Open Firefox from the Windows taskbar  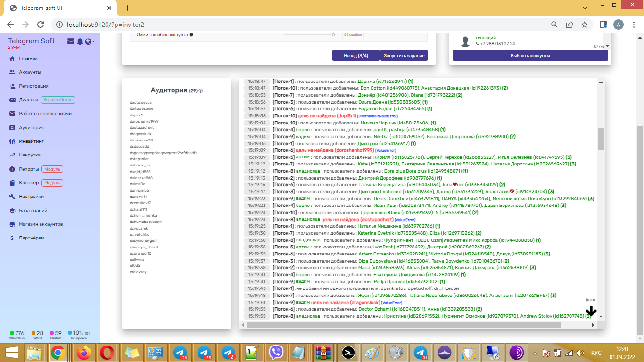(84, 353)
